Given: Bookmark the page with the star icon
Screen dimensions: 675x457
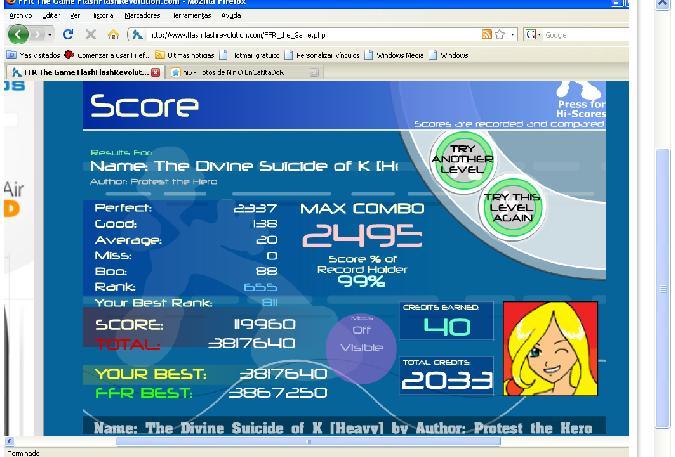Looking at the screenshot, I should click(x=499, y=34).
